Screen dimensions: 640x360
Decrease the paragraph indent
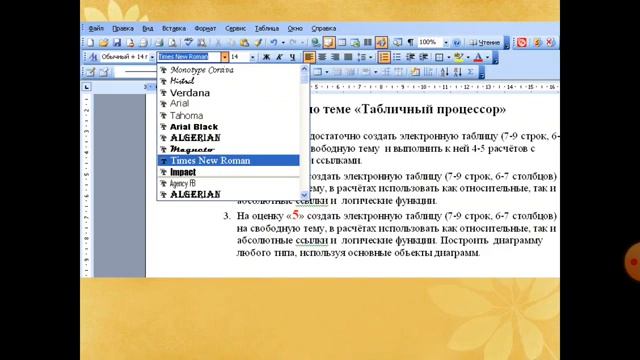pyautogui.click(x=411, y=57)
